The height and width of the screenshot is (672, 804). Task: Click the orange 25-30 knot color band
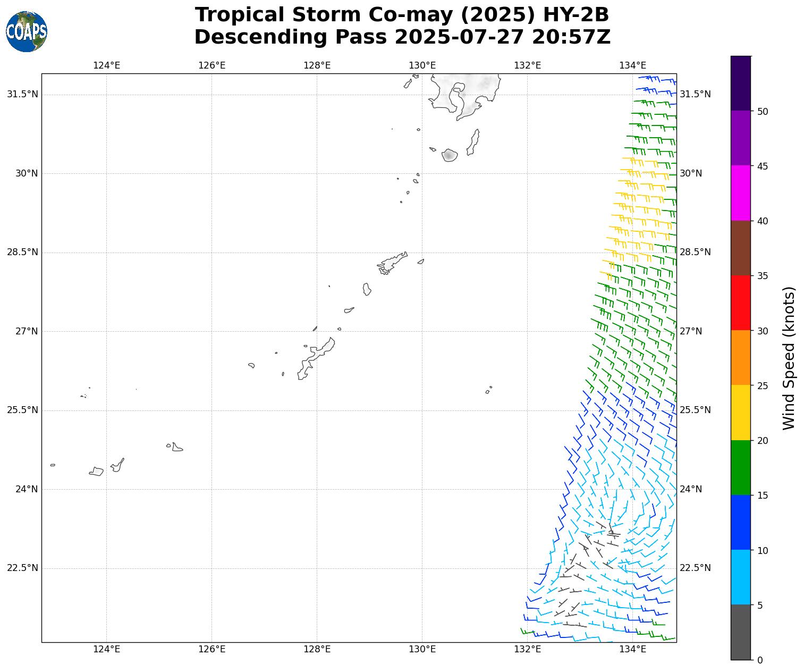coord(740,357)
